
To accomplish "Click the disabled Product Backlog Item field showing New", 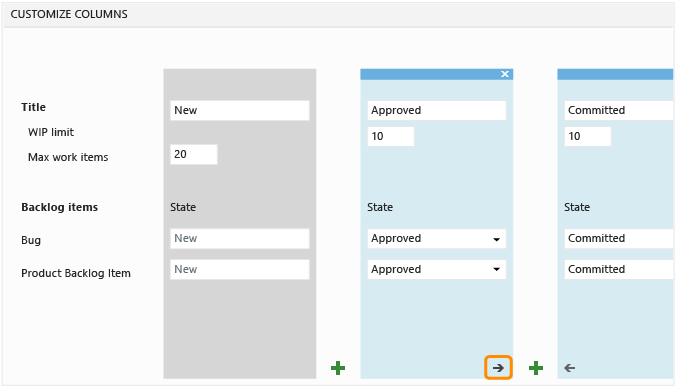I will [240, 269].
